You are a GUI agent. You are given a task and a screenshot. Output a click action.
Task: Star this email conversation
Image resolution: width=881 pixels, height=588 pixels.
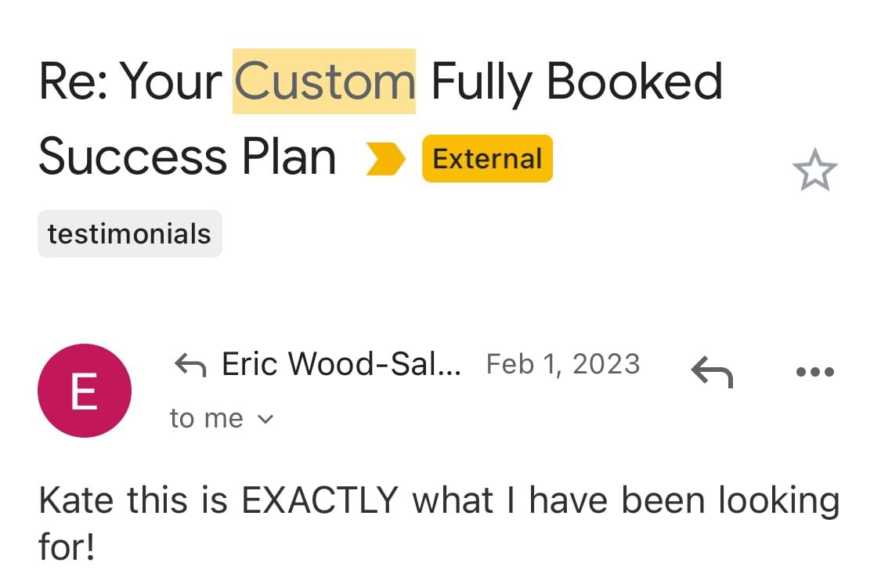click(x=814, y=170)
